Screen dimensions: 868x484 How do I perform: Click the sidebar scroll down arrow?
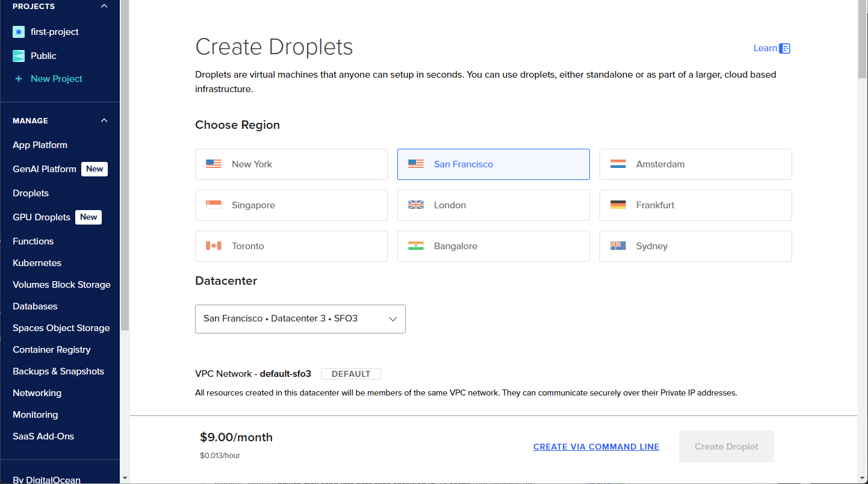click(125, 478)
